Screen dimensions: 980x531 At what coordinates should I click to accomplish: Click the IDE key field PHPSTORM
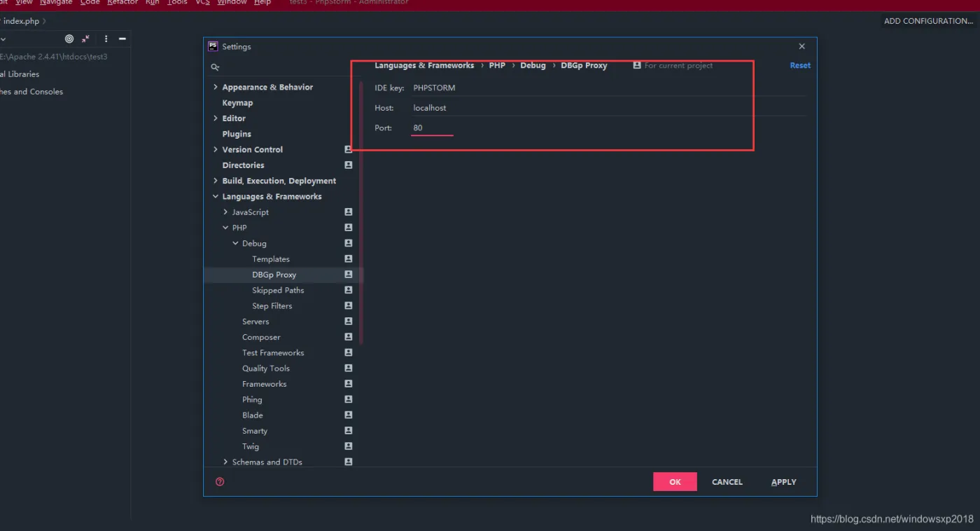tap(609, 88)
